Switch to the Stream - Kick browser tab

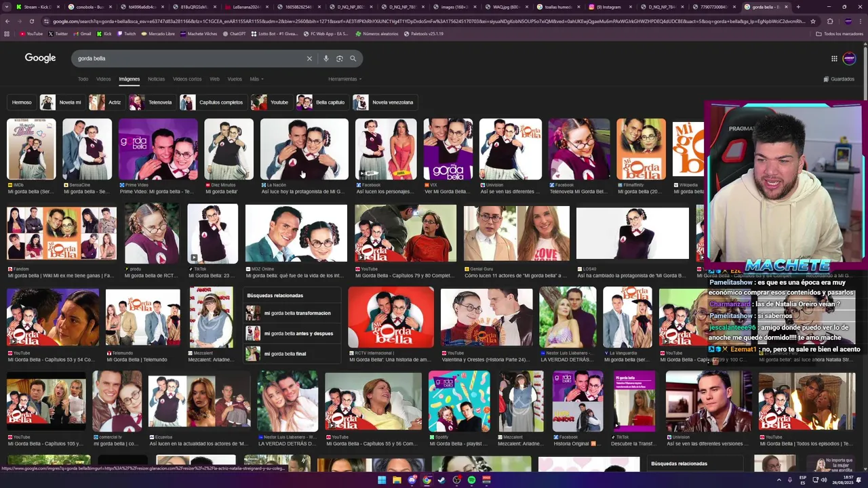click(x=37, y=7)
